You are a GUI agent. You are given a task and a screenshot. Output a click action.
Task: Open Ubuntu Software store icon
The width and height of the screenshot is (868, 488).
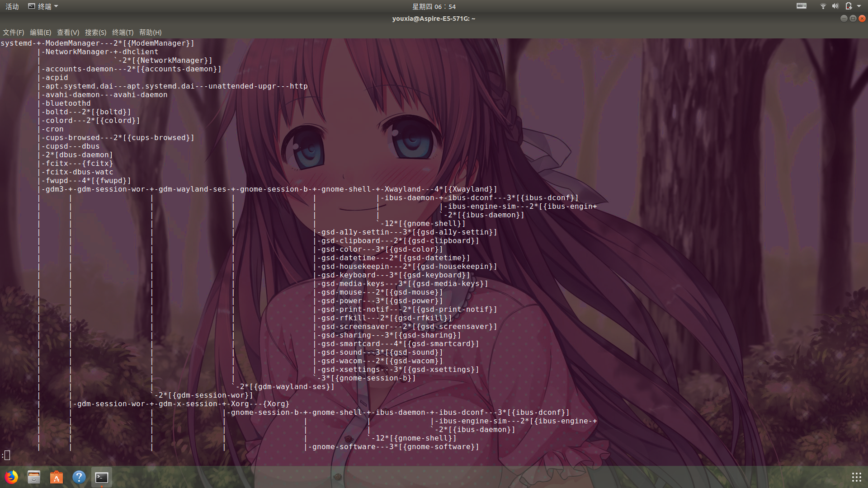pyautogui.click(x=57, y=477)
